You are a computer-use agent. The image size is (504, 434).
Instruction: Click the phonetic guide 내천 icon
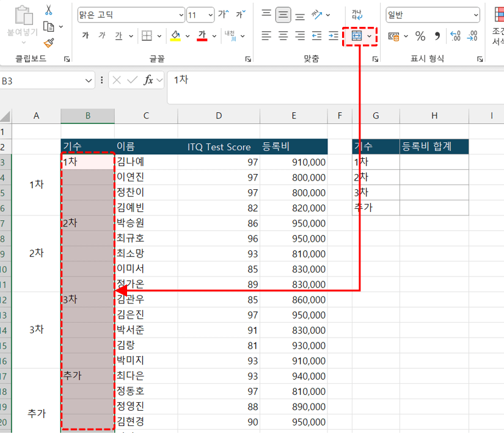(x=230, y=35)
